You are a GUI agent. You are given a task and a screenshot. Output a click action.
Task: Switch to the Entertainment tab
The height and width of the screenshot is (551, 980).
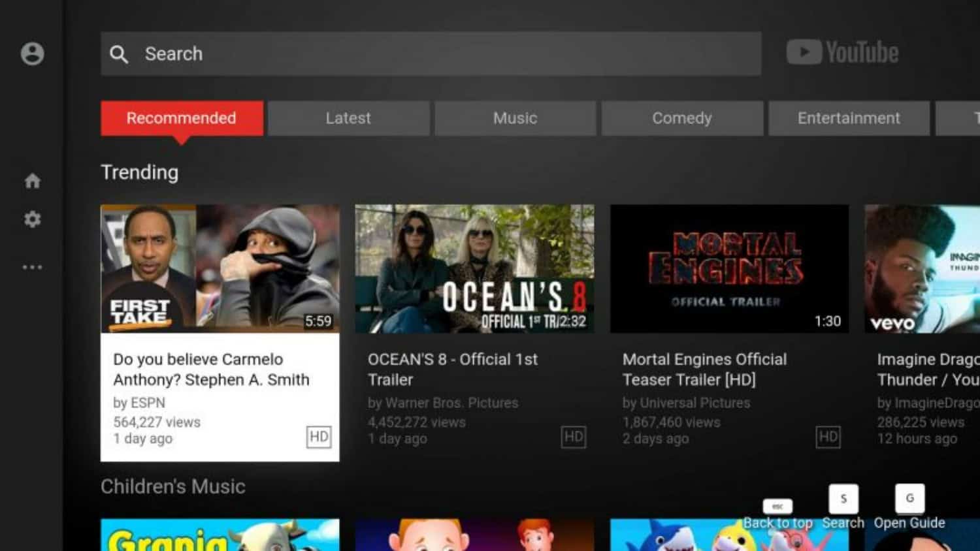pos(849,118)
